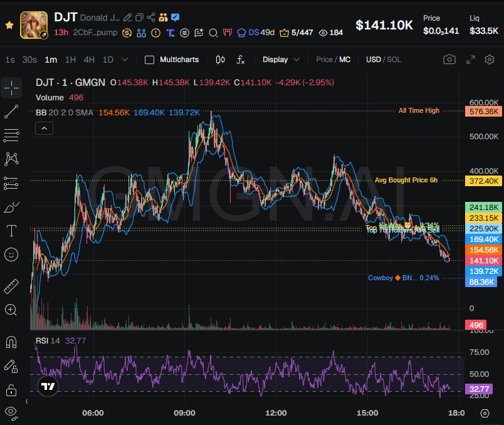Screen dimensions: 504x425
Task: Take a chart snapshot with camera icon
Action: click(x=449, y=60)
